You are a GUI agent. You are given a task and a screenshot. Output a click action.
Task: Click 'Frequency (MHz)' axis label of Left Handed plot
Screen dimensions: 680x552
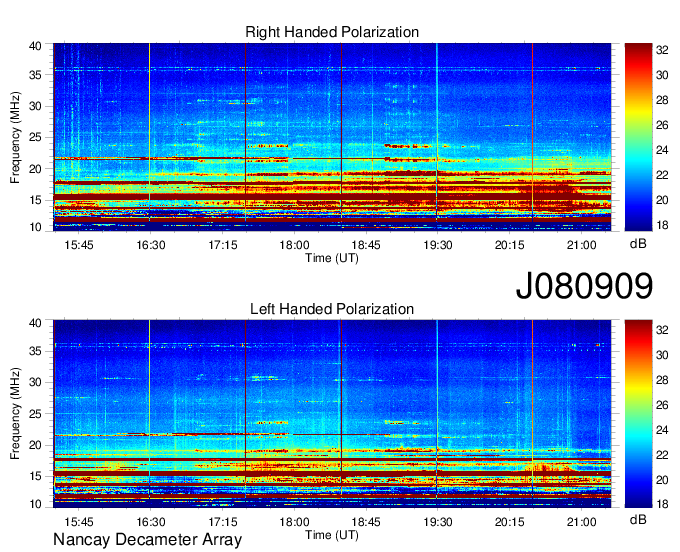(15, 414)
